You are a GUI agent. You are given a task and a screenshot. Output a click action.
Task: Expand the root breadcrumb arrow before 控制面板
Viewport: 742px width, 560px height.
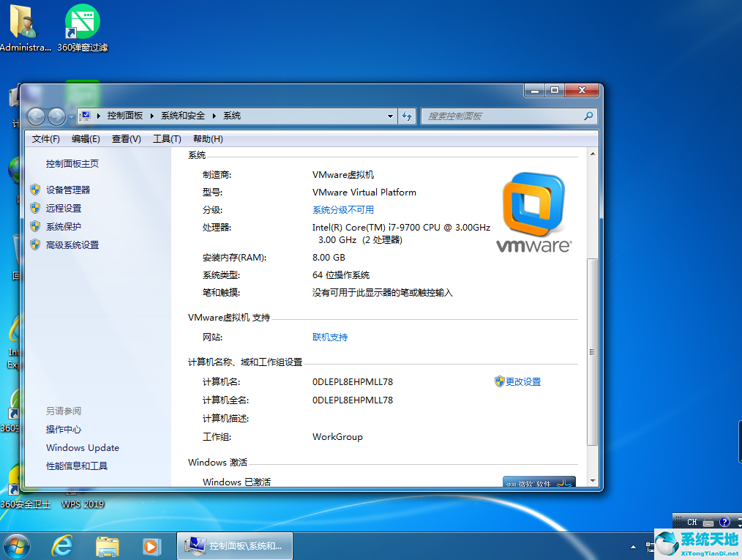pyautogui.click(x=99, y=116)
